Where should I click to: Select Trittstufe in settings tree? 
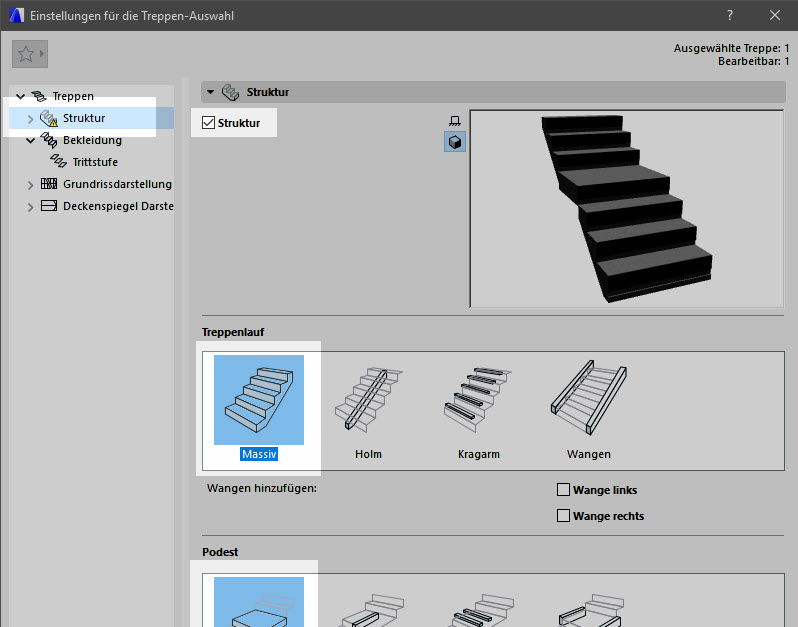pos(95,162)
